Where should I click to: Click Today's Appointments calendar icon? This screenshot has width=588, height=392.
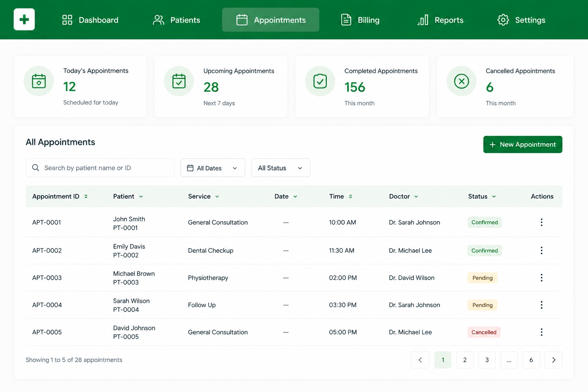click(x=39, y=81)
